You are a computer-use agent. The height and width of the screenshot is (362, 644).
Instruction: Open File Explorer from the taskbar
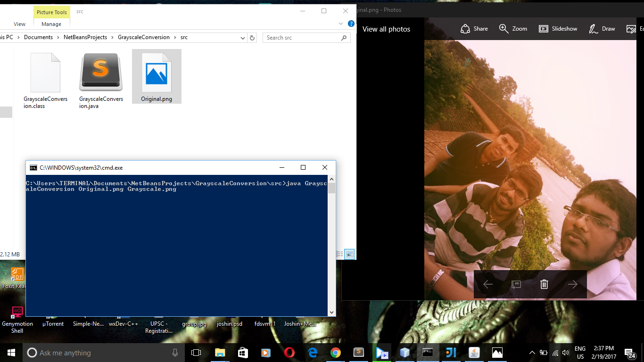(220, 353)
